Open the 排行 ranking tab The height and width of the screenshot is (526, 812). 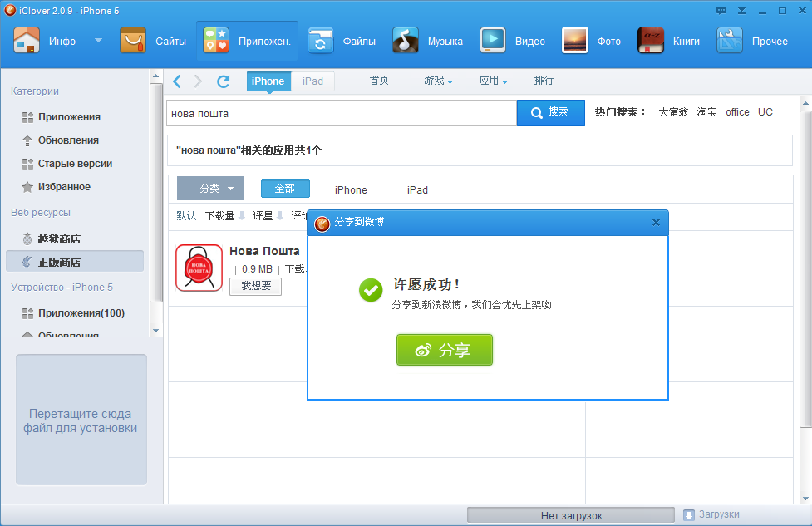tap(544, 81)
